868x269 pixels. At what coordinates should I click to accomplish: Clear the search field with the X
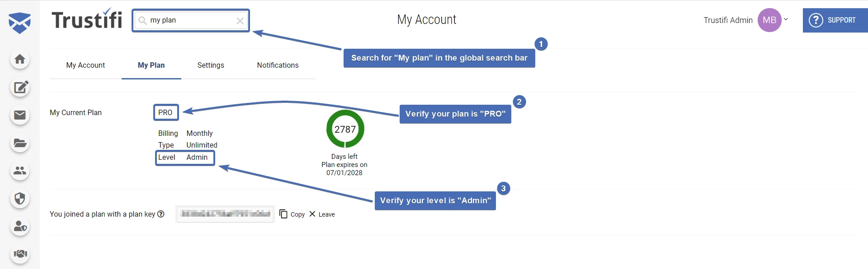pyautogui.click(x=240, y=20)
